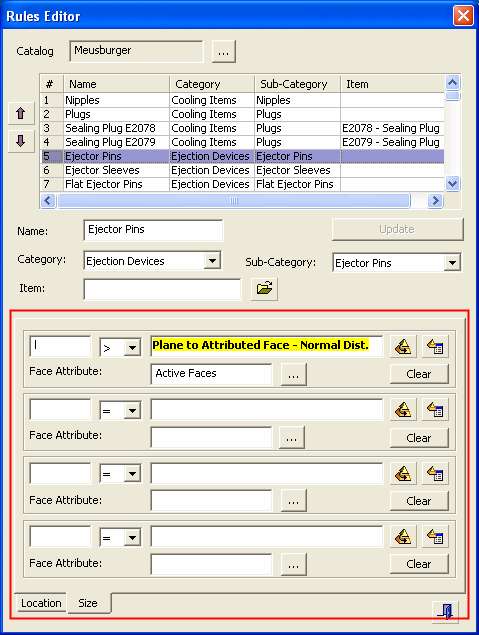479x635 pixels.
Task: Click the horizontal scrollbar of the rules table
Action: pyautogui.click(x=234, y=200)
